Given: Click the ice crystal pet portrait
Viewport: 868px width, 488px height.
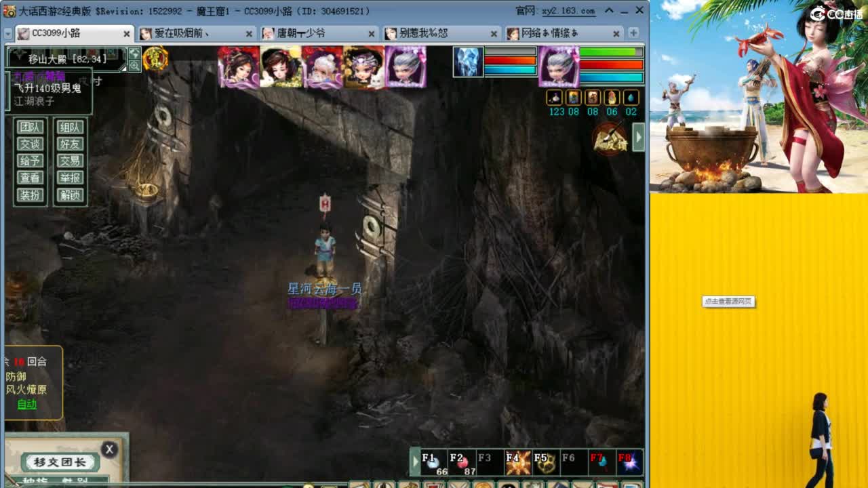Looking at the screenshot, I should click(x=469, y=62).
